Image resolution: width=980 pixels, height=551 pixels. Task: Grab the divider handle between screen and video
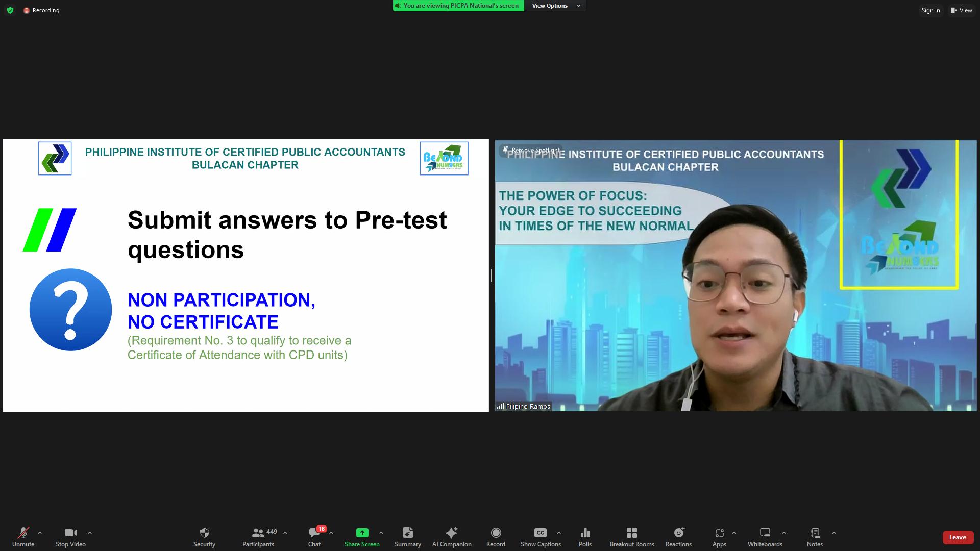point(492,275)
